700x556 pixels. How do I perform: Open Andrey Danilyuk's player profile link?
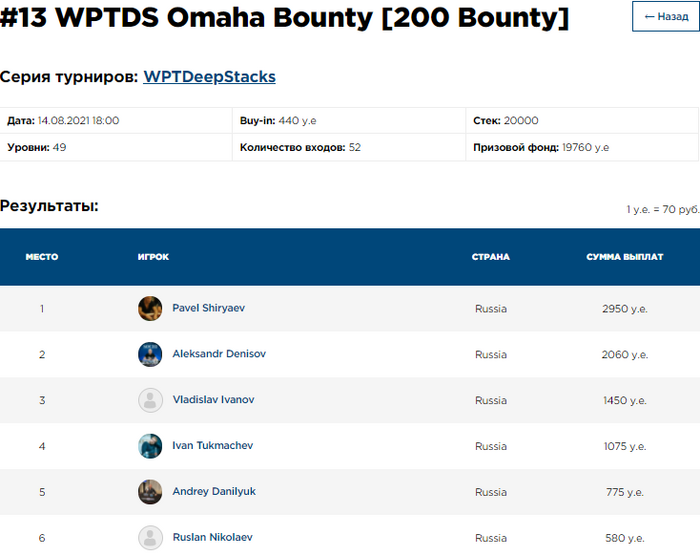213,492
